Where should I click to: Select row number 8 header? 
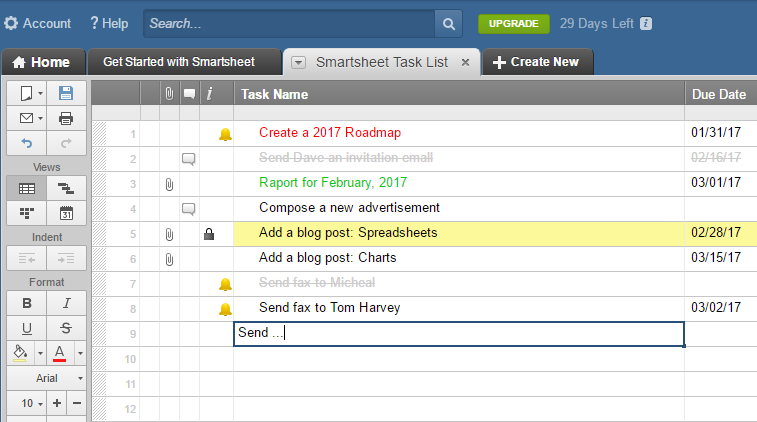click(116, 309)
